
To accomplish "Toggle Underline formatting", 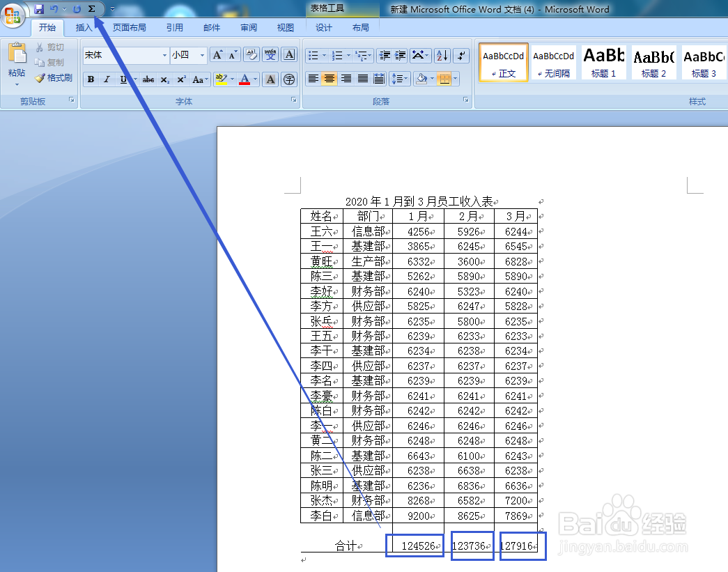I will (123, 79).
